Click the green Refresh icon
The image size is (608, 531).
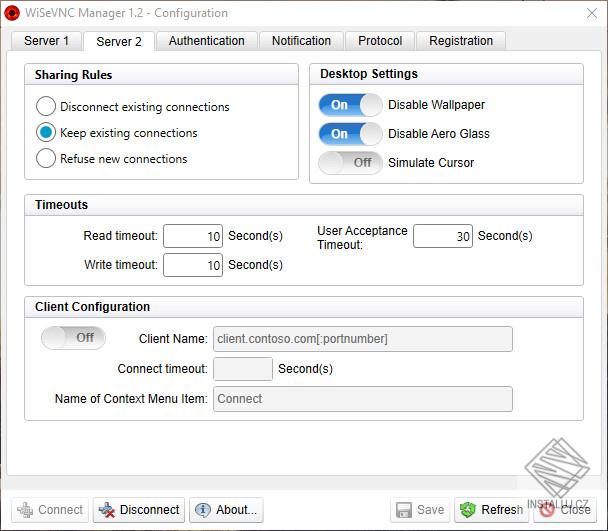pos(468,510)
